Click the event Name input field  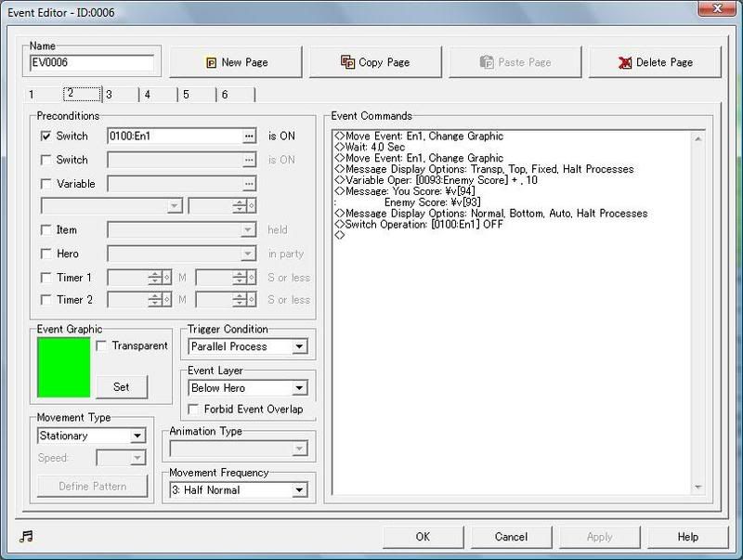pos(92,62)
